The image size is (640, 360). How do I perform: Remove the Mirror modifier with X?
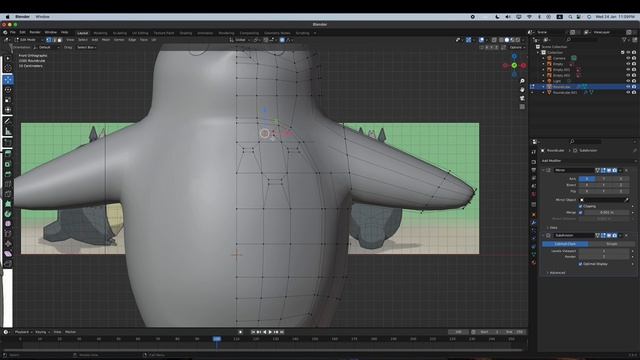(x=627, y=170)
